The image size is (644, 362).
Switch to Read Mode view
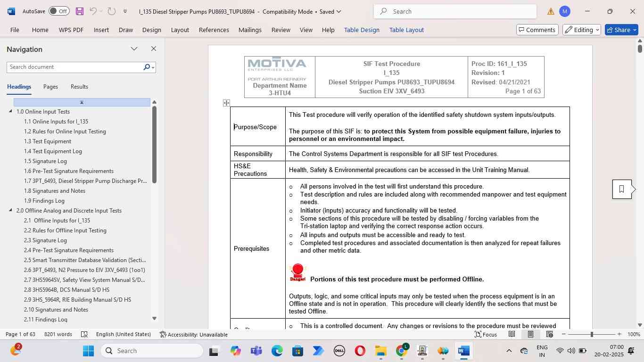[x=512, y=334]
